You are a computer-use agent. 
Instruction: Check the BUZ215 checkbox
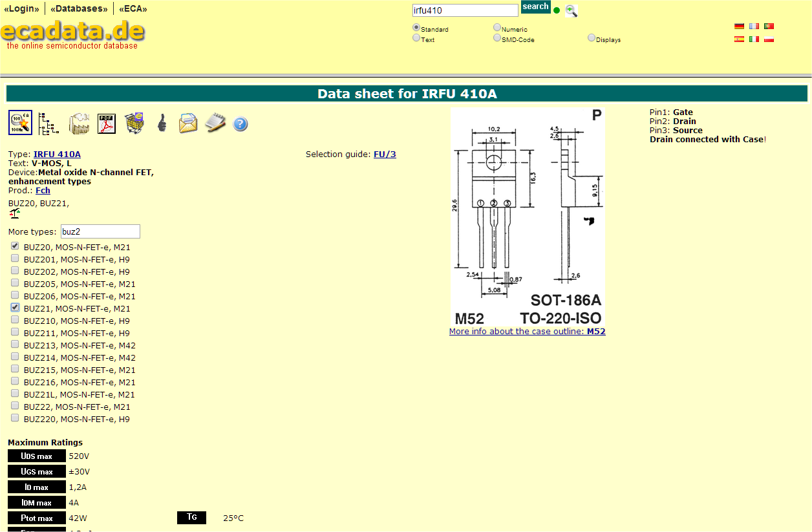click(15, 369)
